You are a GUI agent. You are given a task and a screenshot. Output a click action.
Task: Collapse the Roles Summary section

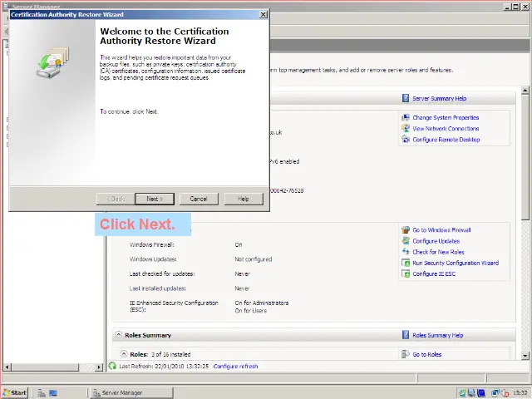point(118,334)
